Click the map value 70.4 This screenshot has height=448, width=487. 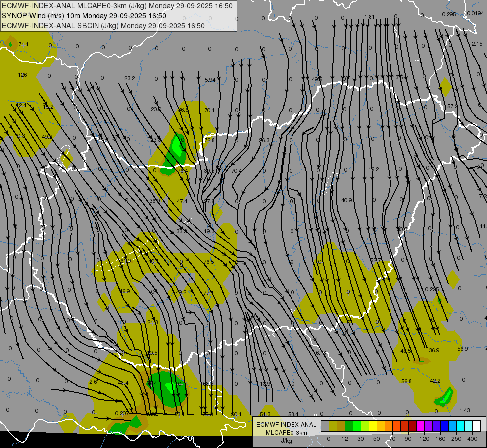[x=237, y=171]
